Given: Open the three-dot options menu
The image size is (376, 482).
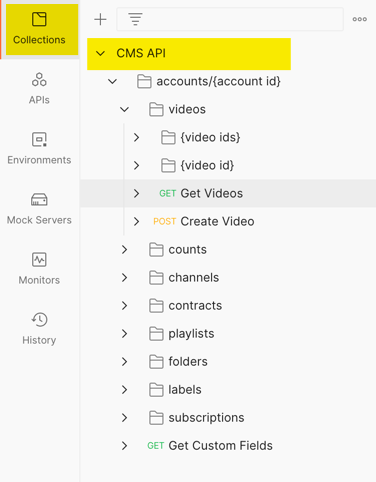Looking at the screenshot, I should tap(360, 19).
